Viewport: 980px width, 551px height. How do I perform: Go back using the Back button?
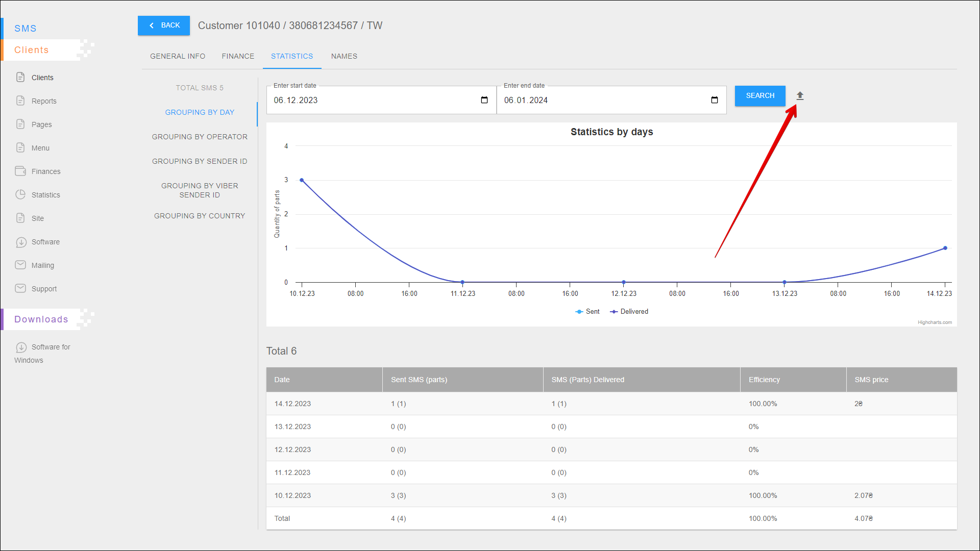(x=164, y=26)
